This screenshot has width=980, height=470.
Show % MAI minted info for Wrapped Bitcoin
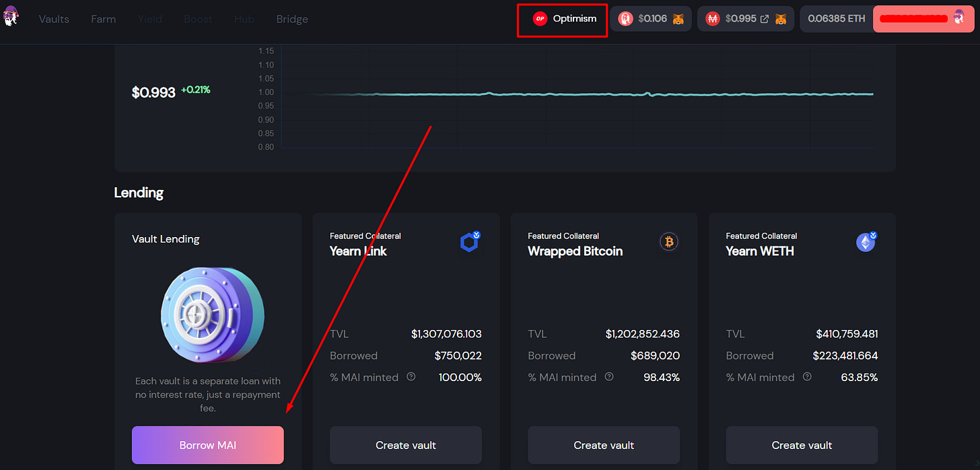[x=609, y=377]
